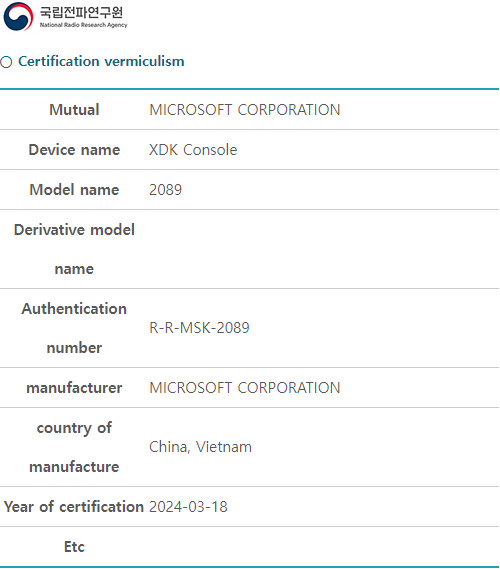The height and width of the screenshot is (569, 500).
Task: Click the XDK Console value
Action: 193,150
